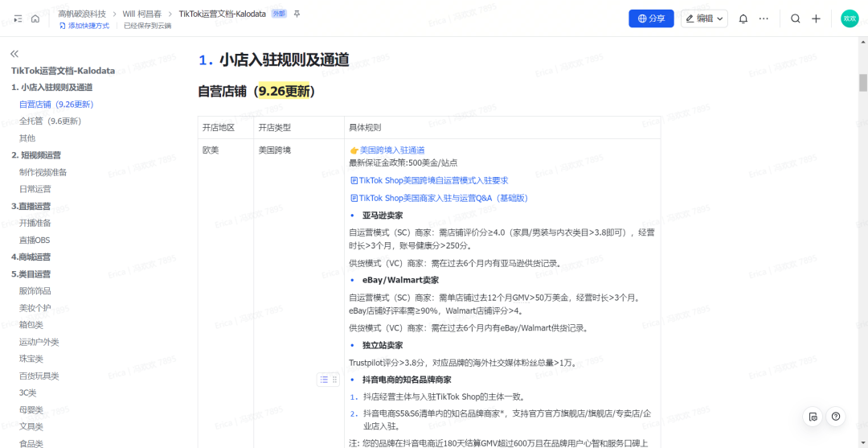Select outline item 百货玩具类
This screenshot has width=868, height=448.
click(x=39, y=376)
